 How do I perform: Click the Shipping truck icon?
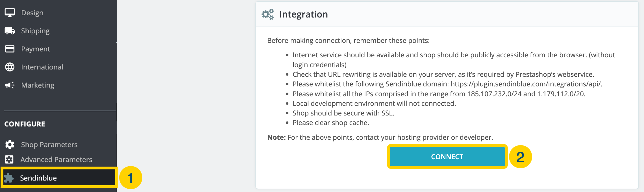coord(10,31)
